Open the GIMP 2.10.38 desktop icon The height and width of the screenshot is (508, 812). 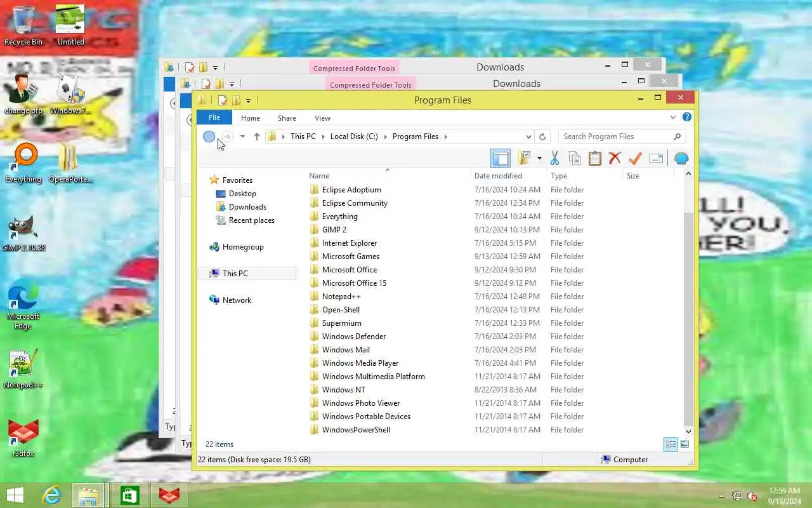23,232
